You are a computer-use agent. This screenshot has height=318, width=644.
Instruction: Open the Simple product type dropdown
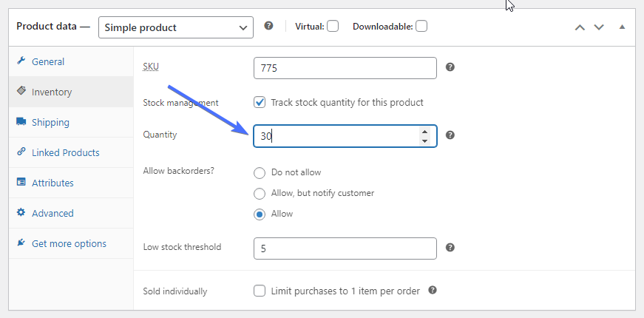pos(176,27)
